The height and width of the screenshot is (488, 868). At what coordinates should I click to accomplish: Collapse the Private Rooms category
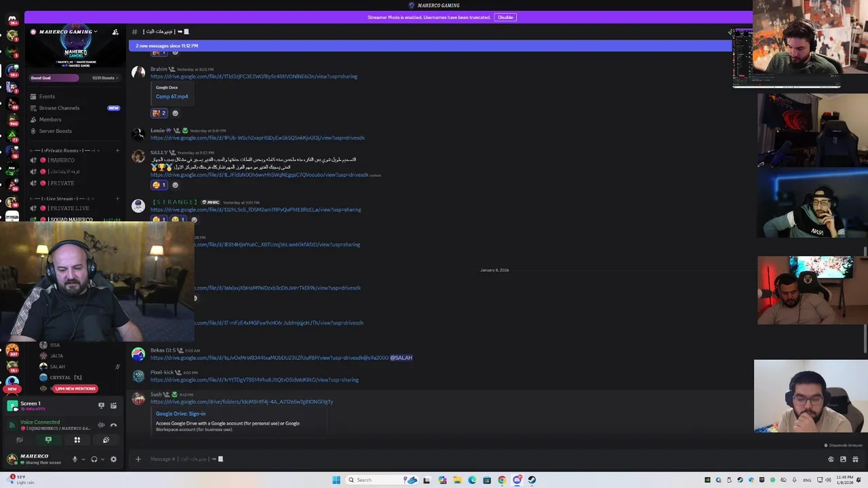pyautogui.click(x=64, y=150)
